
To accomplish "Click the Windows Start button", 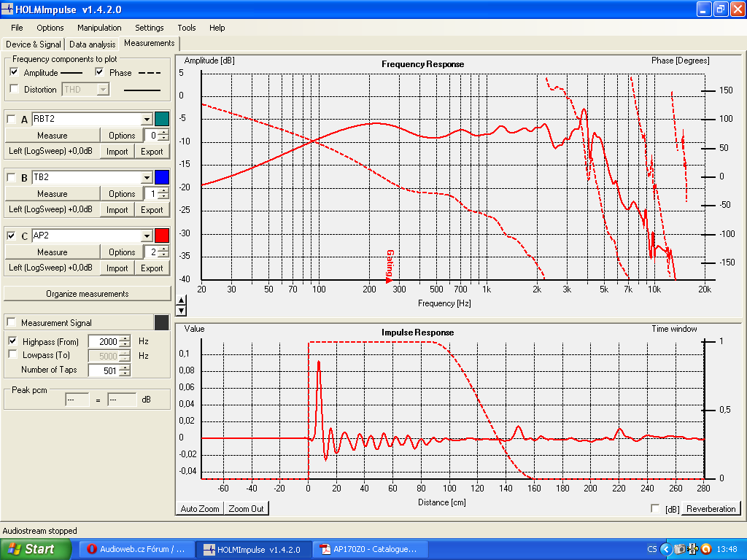I will [36, 549].
